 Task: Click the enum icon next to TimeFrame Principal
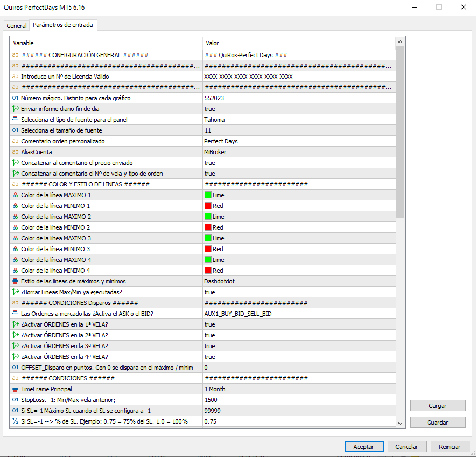point(15,389)
